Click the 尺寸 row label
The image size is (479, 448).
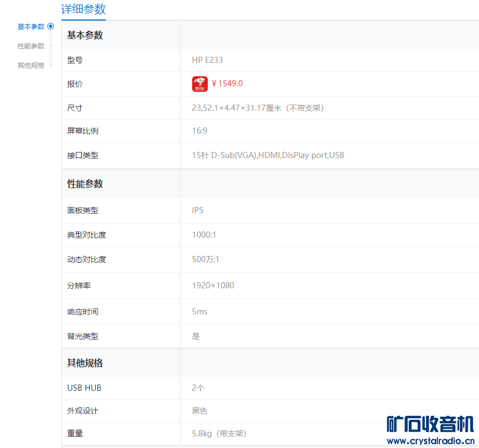[x=75, y=108]
